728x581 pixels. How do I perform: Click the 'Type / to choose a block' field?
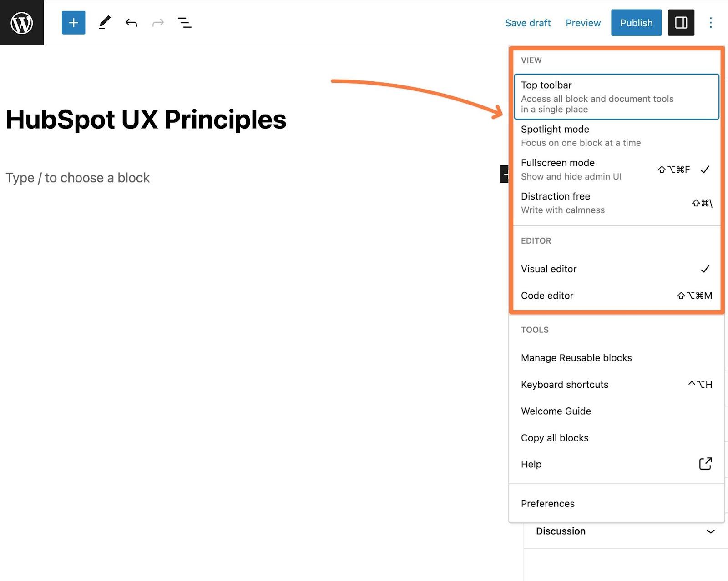(x=77, y=178)
